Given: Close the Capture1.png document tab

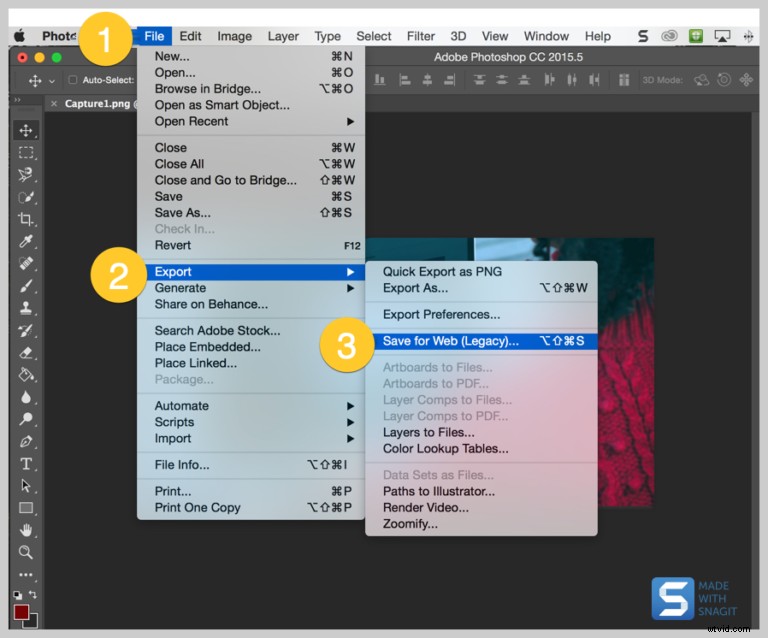Looking at the screenshot, I should [54, 104].
